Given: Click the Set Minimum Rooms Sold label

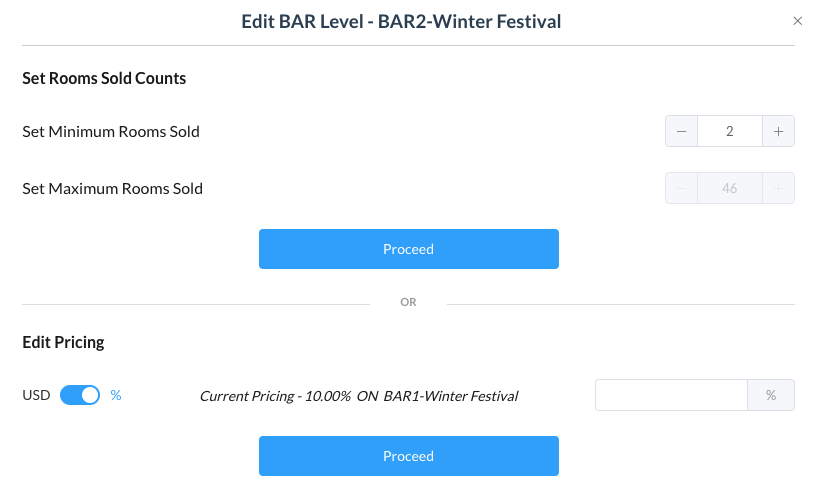Looking at the screenshot, I should [x=111, y=131].
